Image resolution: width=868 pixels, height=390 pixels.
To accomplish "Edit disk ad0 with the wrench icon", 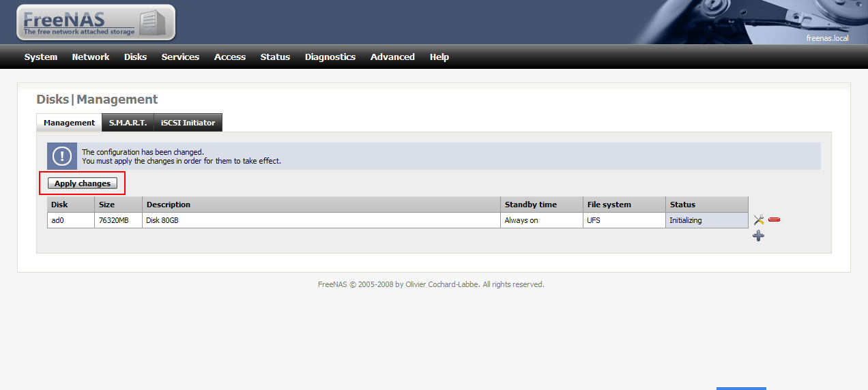I will (759, 220).
